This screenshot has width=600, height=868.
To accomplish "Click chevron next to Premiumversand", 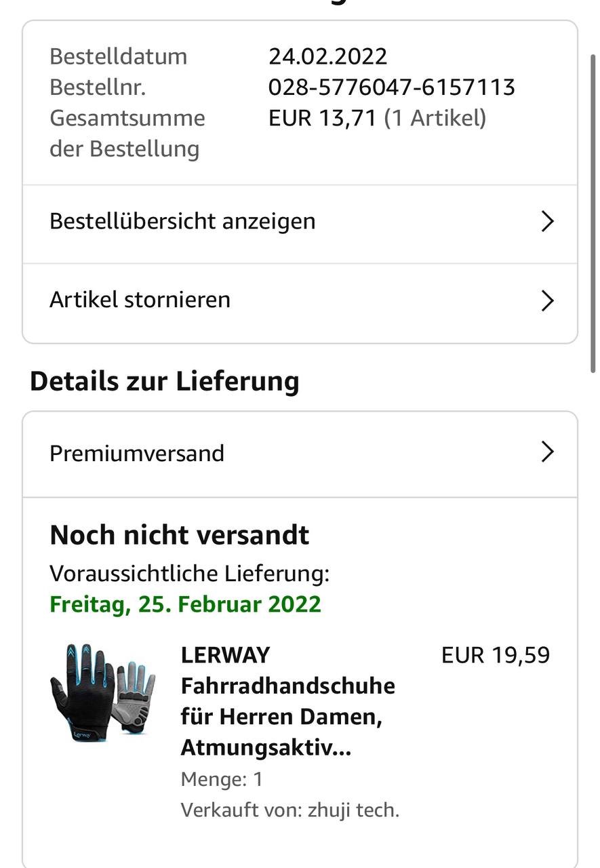I will point(547,452).
